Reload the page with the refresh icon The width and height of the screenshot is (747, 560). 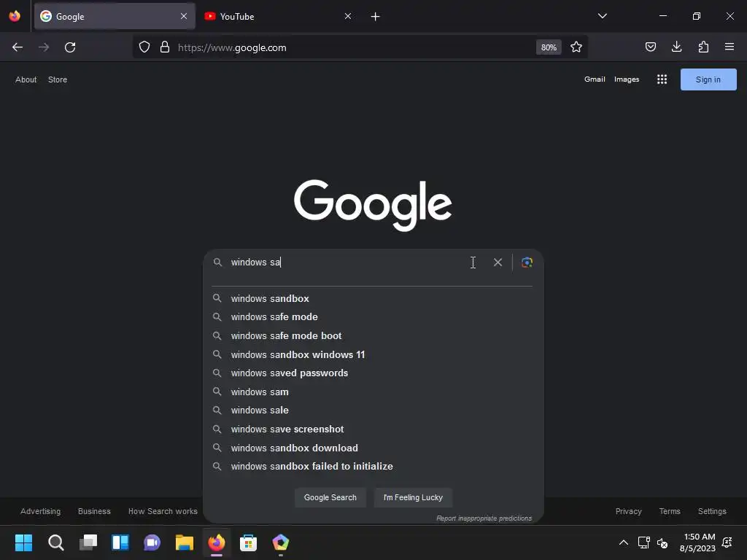point(70,47)
